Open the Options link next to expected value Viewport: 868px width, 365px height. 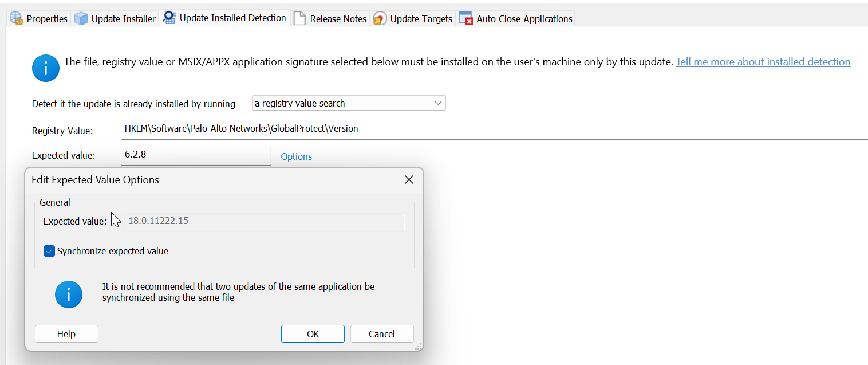296,156
